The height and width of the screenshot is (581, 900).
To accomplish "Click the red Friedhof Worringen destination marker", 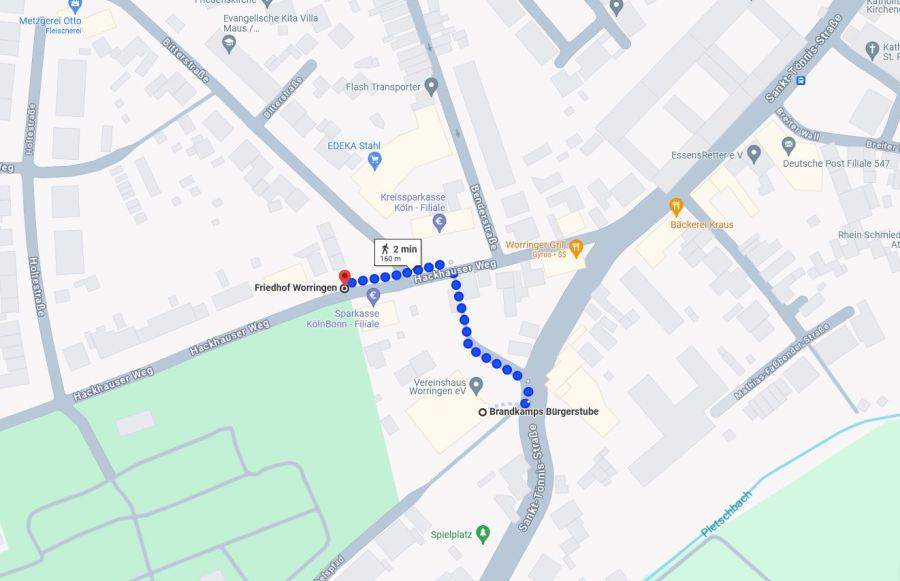I will pyautogui.click(x=344, y=277).
